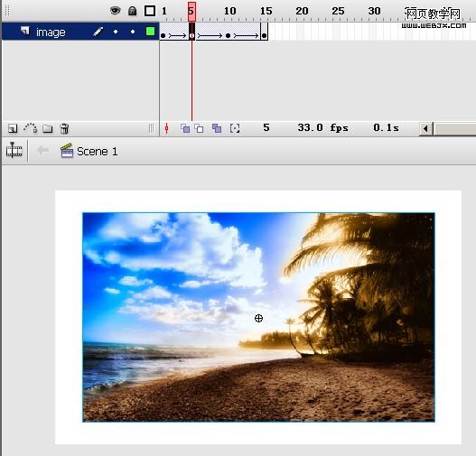Click the back arrow in edit bar
Screen dimensions: 476x456
pyautogui.click(x=42, y=150)
